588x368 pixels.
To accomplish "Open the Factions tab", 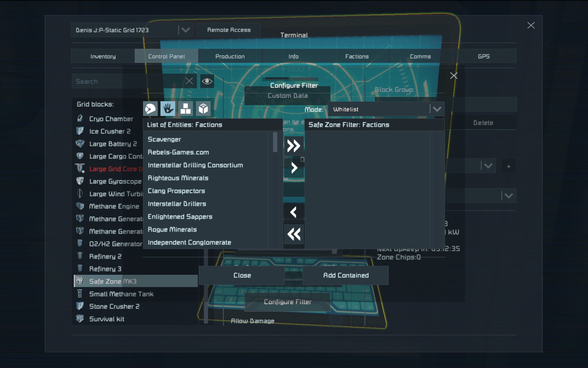I will coord(357,56).
